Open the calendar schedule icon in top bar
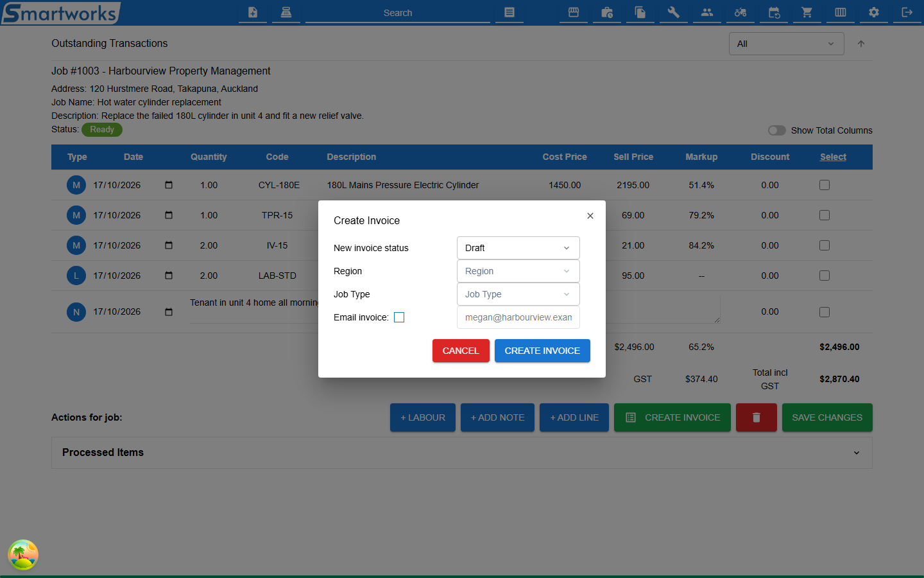 [774, 12]
